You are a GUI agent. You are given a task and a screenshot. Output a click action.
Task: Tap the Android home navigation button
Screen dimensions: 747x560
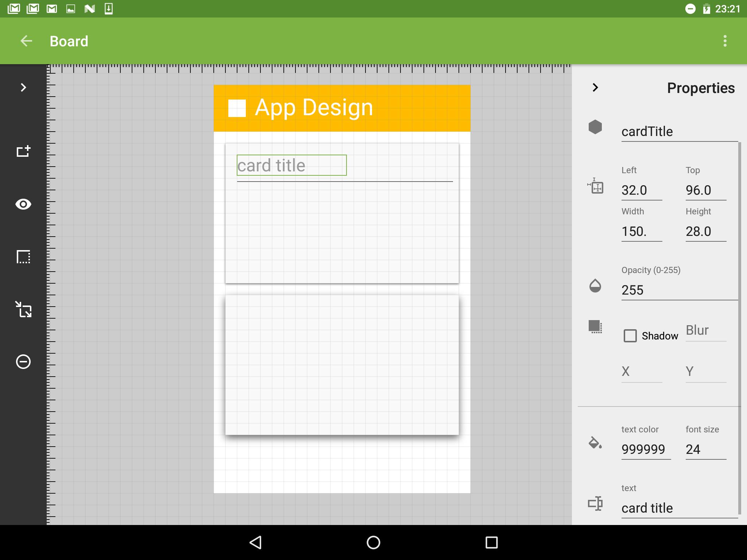pyautogui.click(x=373, y=542)
